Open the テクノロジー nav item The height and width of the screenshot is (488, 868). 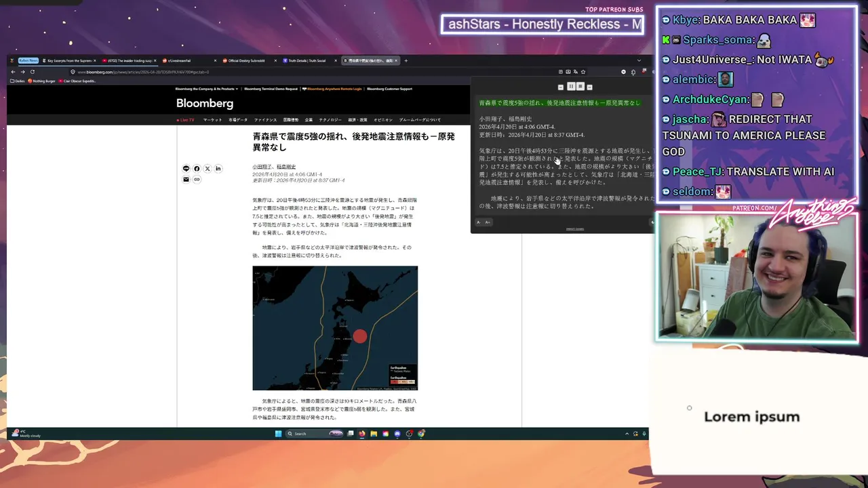pos(330,120)
